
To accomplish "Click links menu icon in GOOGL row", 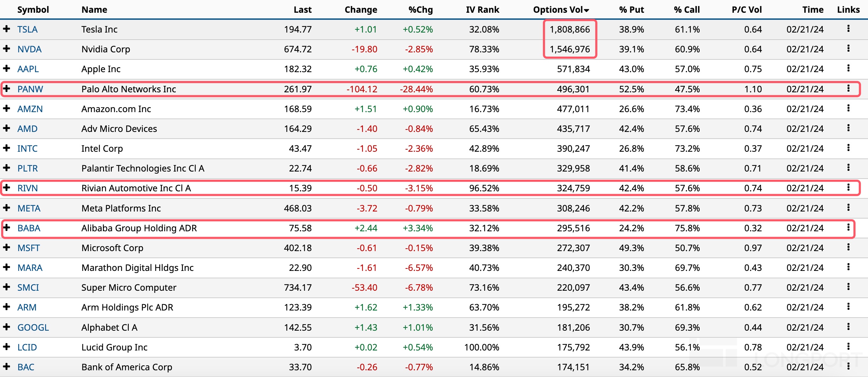I will tap(848, 327).
